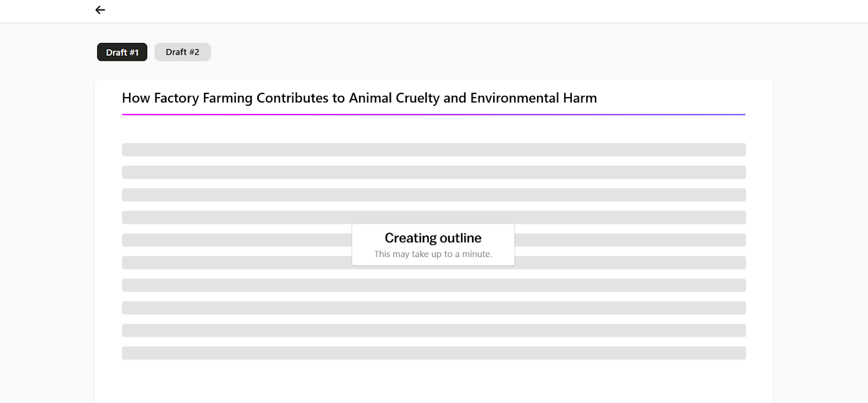Switch to the Draft #2 tab
Image resolution: width=868 pixels, height=403 pixels.
(x=182, y=52)
